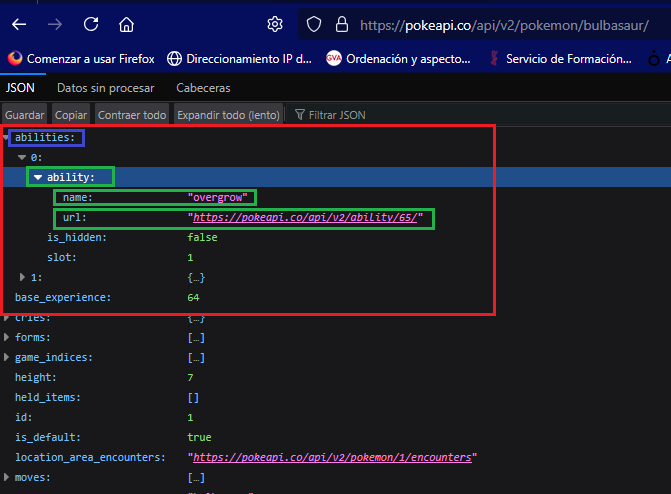Select the height: key
Screen dimensions: 671x494
click(36, 377)
